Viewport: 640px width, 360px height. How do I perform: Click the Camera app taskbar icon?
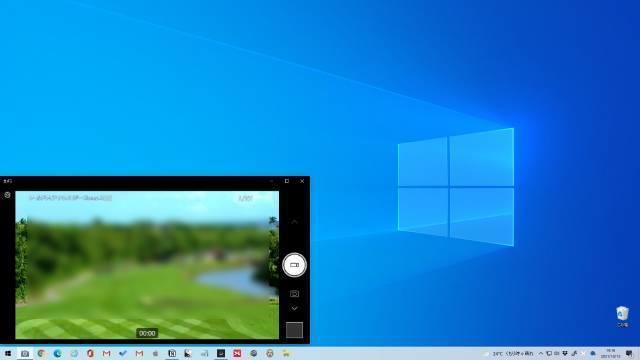point(24,353)
